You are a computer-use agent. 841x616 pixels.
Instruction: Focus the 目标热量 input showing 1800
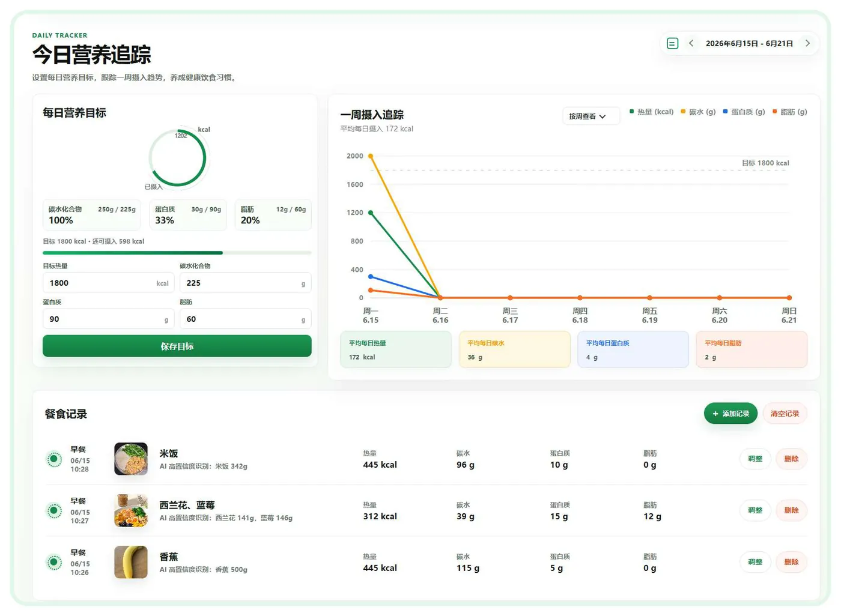point(108,283)
